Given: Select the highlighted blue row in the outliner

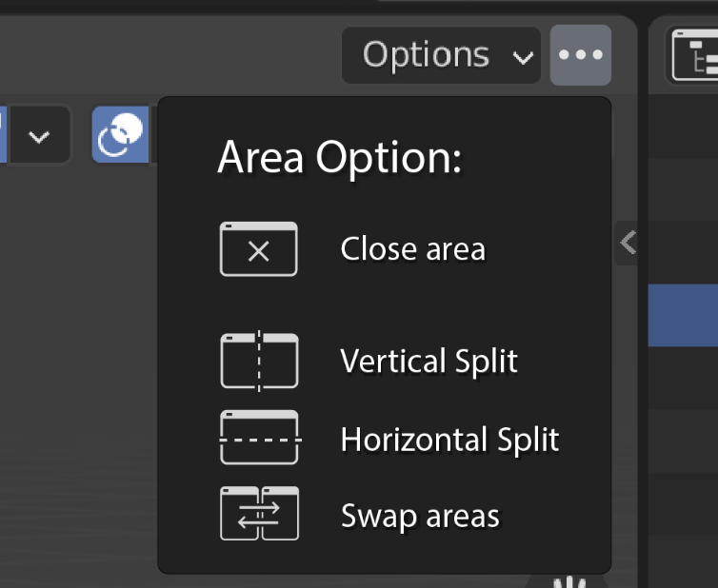Looking at the screenshot, I should coord(683,315).
